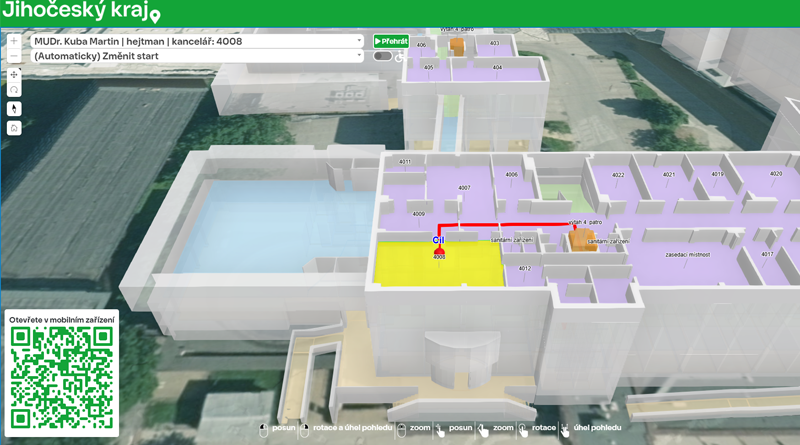Open the destination dropdown MUDr. Kuba Martin

tap(197, 42)
